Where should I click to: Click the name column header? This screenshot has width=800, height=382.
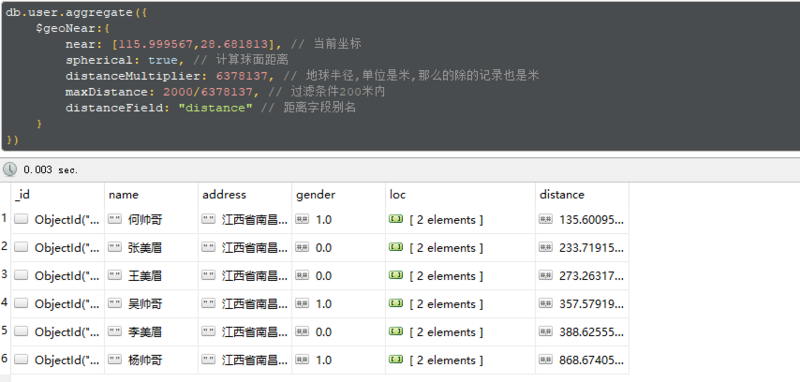click(152, 194)
